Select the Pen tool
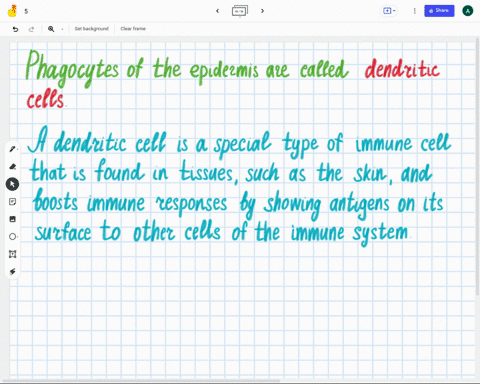This screenshot has width=480, height=384. (x=13, y=149)
